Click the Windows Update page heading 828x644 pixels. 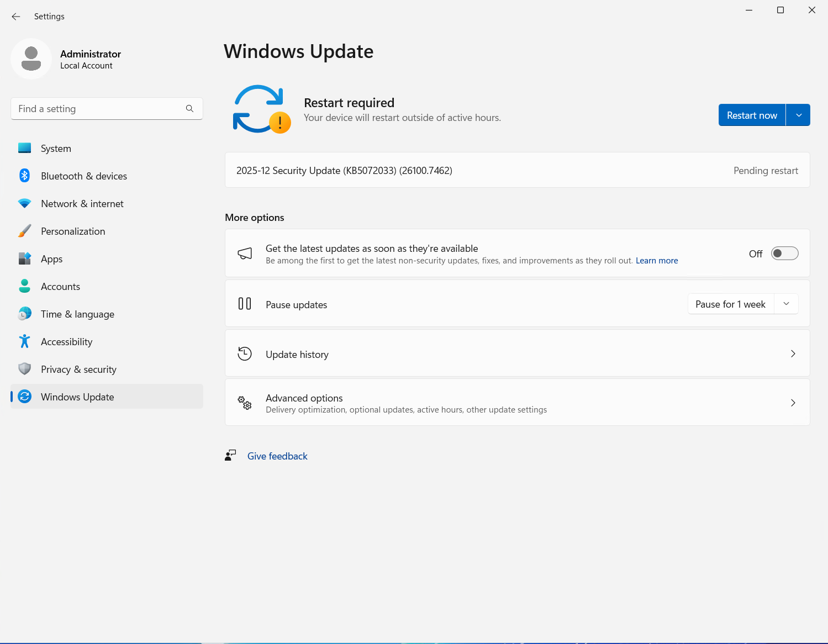(298, 51)
